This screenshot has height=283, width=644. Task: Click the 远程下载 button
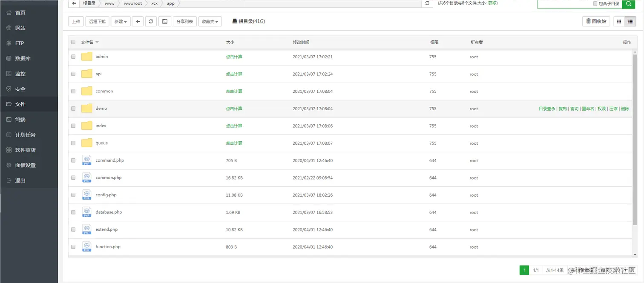click(98, 21)
